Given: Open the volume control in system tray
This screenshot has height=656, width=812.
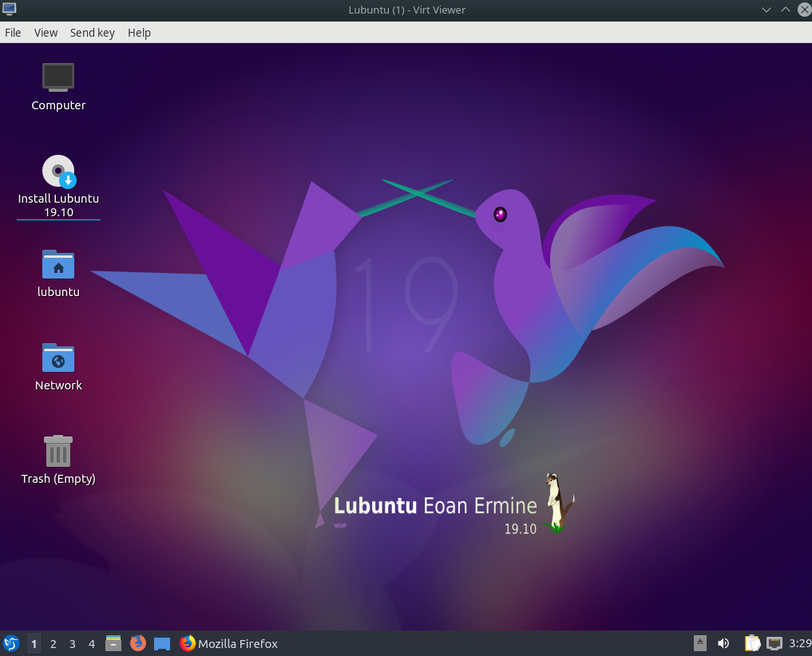Looking at the screenshot, I should pyautogui.click(x=723, y=643).
